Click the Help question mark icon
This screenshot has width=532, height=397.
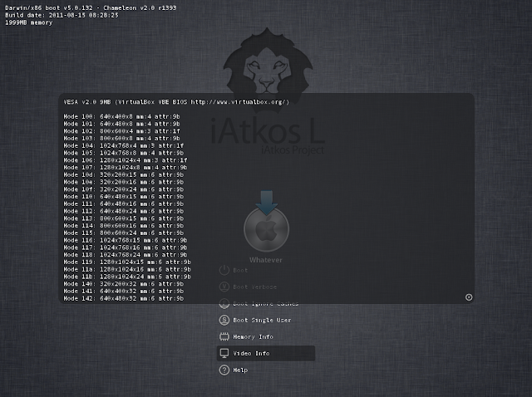(x=224, y=370)
